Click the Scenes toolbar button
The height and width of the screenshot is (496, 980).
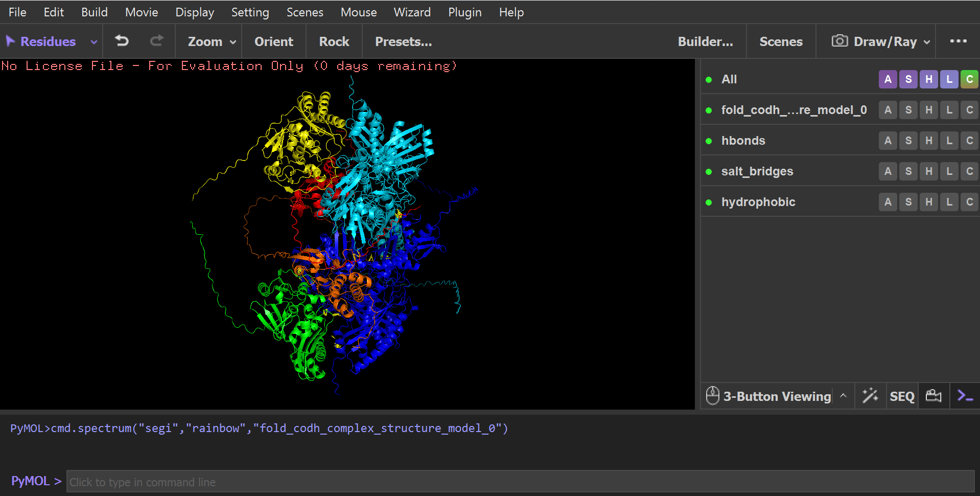point(781,41)
